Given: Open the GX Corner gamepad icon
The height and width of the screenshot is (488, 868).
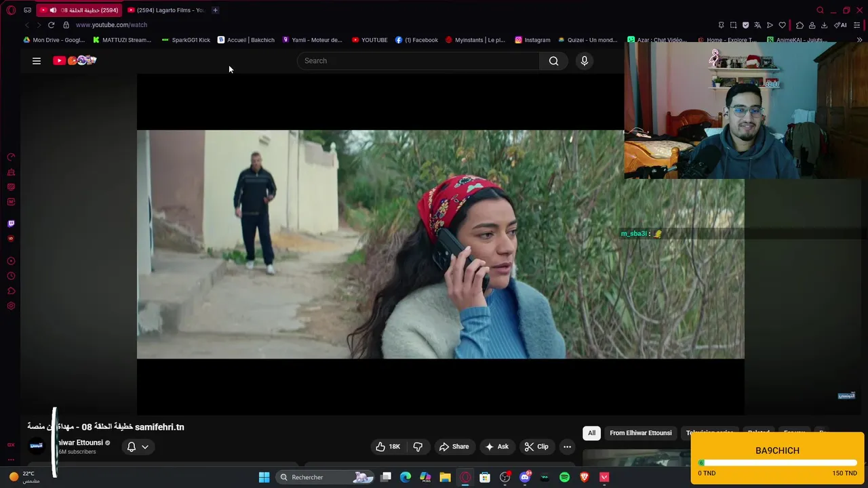Looking at the screenshot, I should point(27,10).
